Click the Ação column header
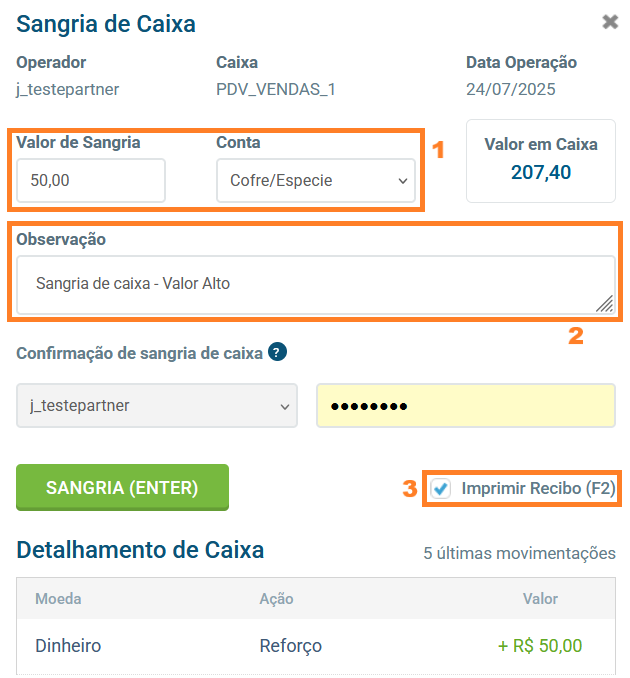Screen dimensions: 630x678 tap(276, 599)
